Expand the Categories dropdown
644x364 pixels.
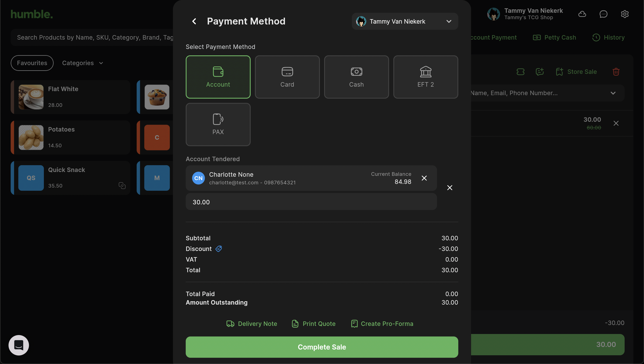[82, 63]
